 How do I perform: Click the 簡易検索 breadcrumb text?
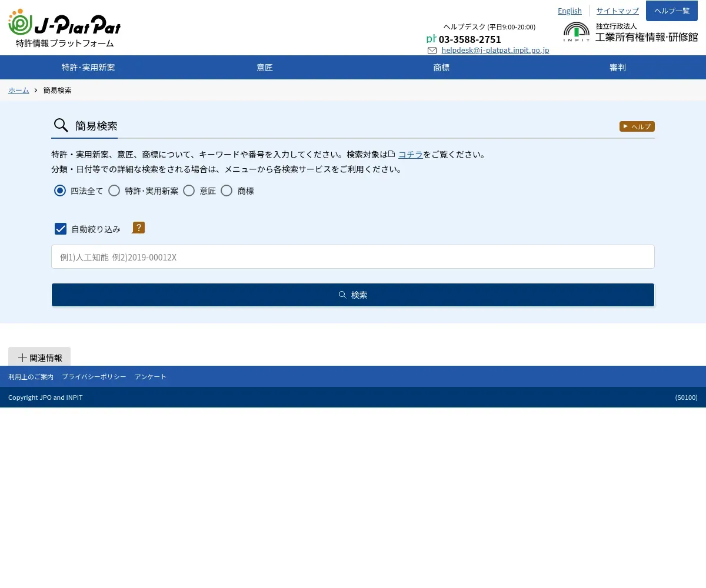tap(58, 90)
